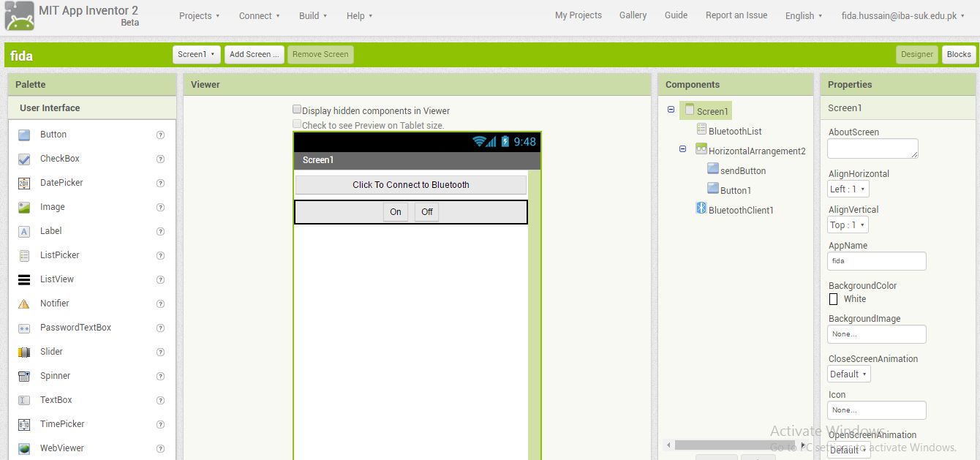Click the WebViewer palette icon
This screenshot has width=980, height=460.
pos(24,448)
